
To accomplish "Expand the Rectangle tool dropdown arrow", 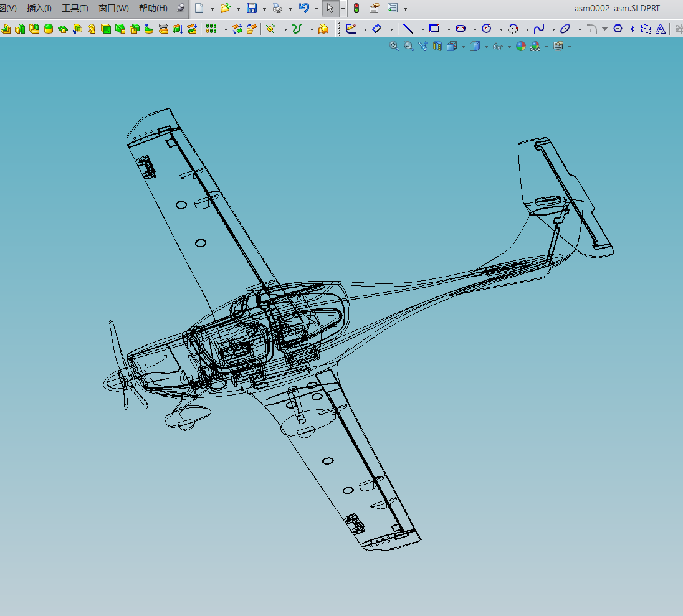I will click(x=449, y=29).
